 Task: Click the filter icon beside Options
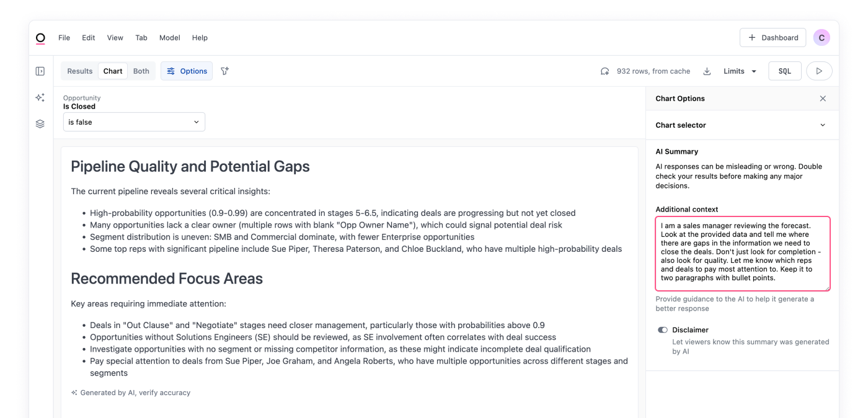click(x=225, y=71)
